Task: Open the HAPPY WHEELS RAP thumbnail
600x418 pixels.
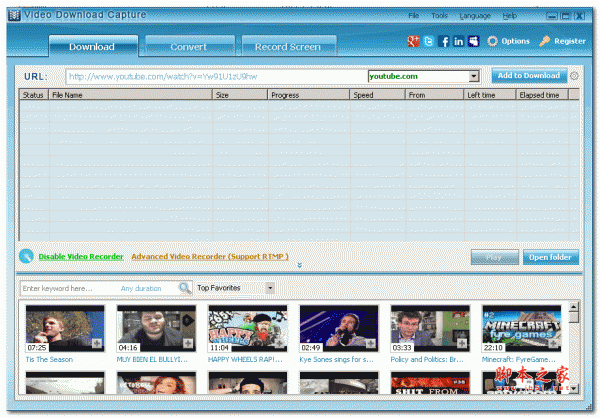Action: [x=248, y=328]
